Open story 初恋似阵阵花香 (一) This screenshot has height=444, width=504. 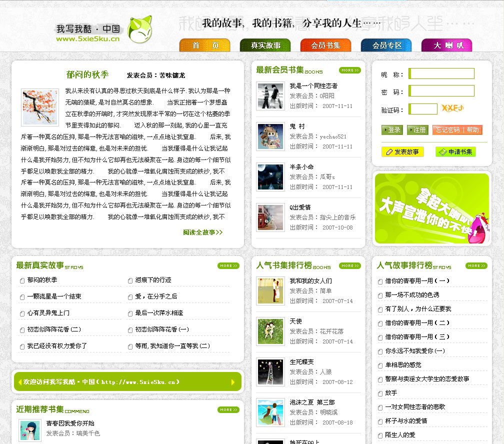162,329
